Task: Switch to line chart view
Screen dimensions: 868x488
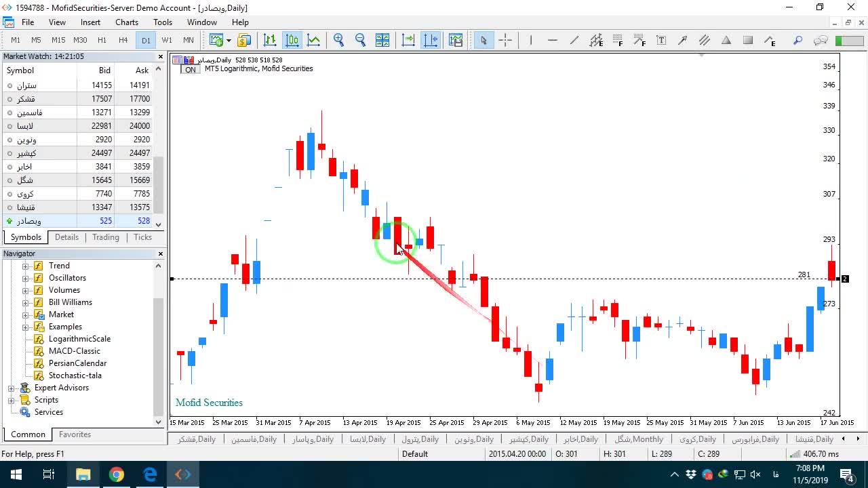Action: coord(314,40)
